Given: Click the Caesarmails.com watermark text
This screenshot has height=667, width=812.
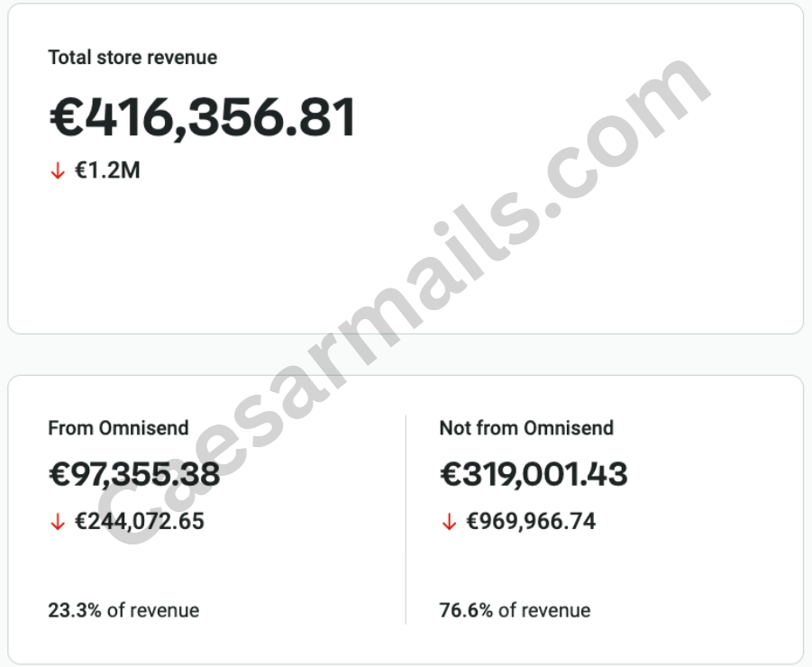Looking at the screenshot, I should pos(406,297).
